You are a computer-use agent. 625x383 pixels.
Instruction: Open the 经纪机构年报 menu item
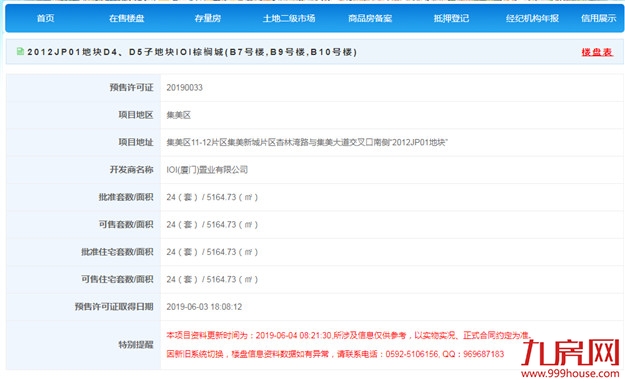click(x=532, y=18)
